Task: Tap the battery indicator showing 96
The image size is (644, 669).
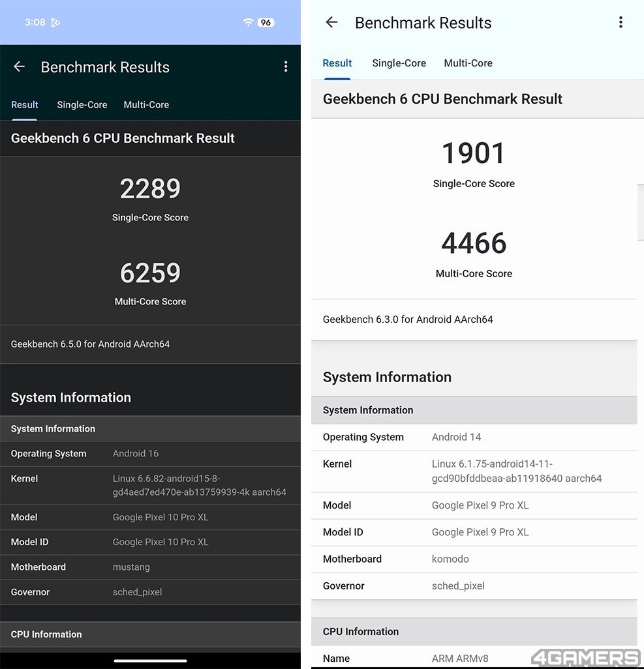Action: click(266, 22)
